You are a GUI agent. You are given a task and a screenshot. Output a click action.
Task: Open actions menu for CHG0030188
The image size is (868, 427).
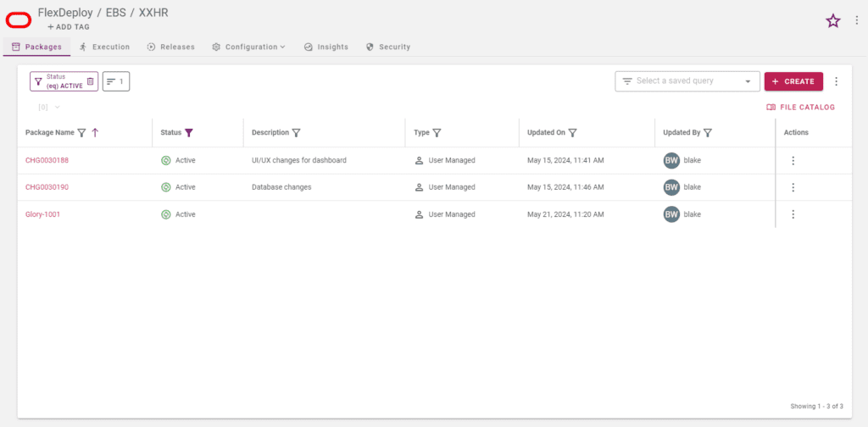793,160
